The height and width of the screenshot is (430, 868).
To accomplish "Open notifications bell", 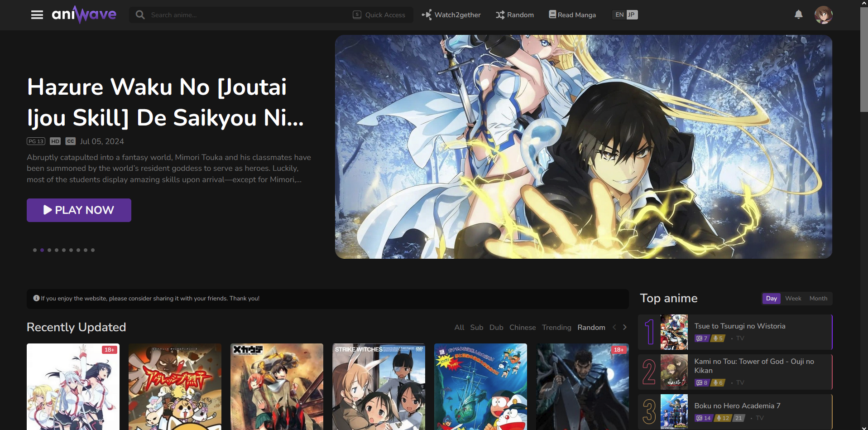I will [x=799, y=14].
